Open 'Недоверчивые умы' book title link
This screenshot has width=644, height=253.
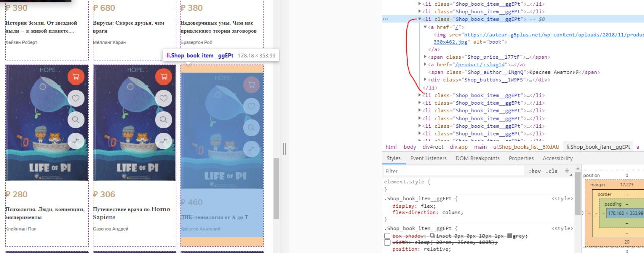(x=218, y=27)
